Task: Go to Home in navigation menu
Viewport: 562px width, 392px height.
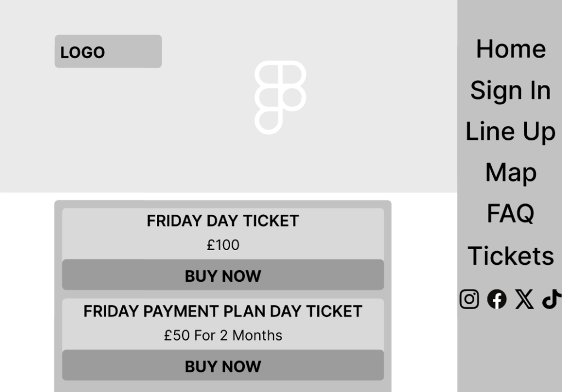Action: tap(510, 49)
